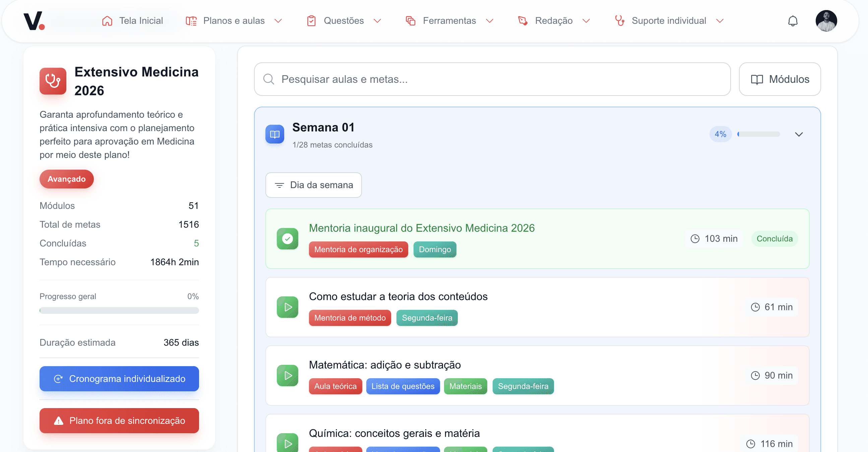Open the notifications bell
This screenshot has width=868, height=452.
pyautogui.click(x=793, y=21)
